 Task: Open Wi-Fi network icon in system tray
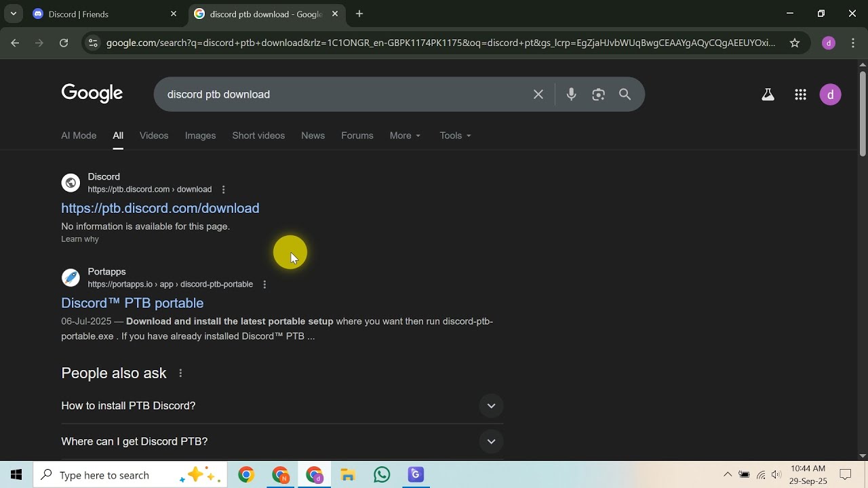761,474
